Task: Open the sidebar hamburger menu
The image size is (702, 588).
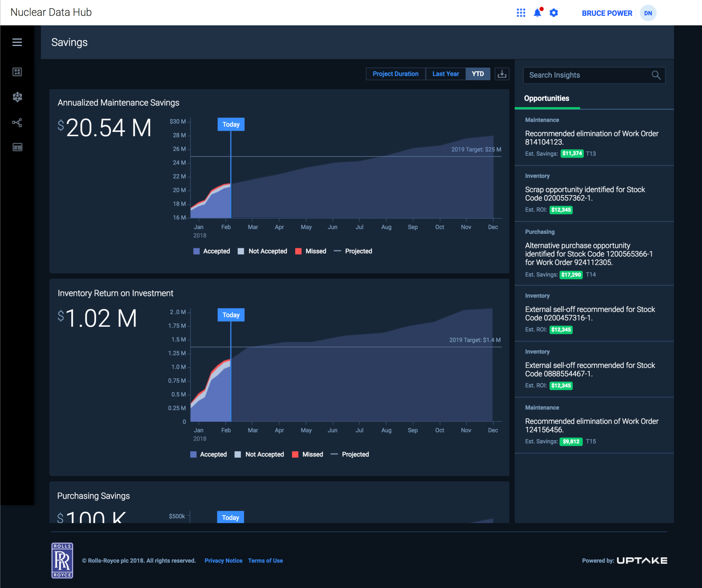Action: click(x=17, y=42)
